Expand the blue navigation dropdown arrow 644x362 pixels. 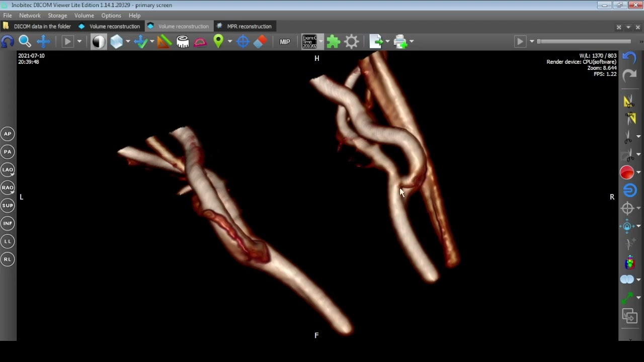pos(638,226)
